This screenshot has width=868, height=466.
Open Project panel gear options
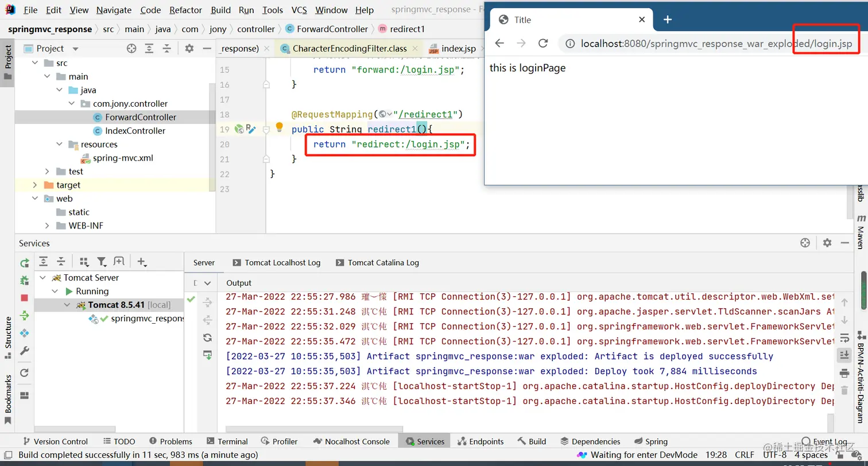(x=189, y=49)
